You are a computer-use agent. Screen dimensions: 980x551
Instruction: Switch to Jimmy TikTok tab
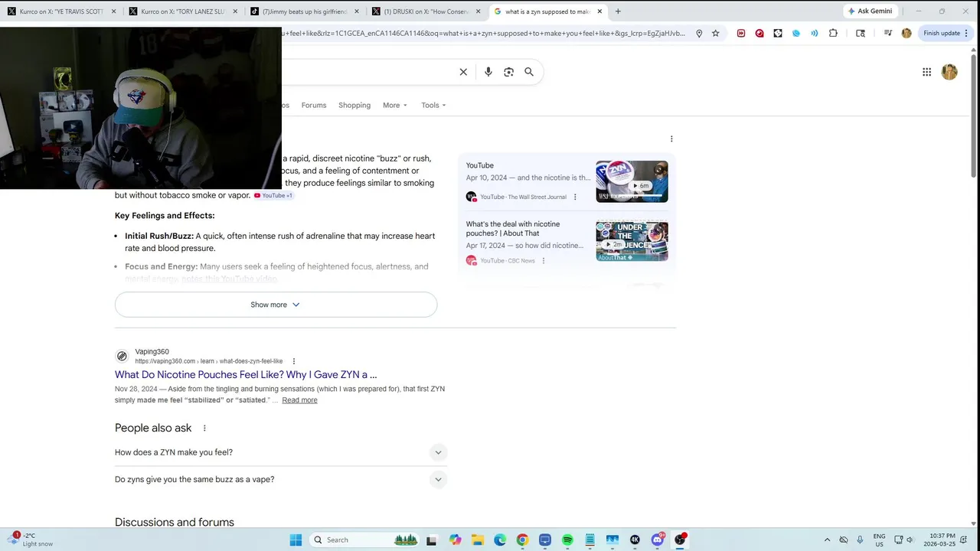click(305, 11)
